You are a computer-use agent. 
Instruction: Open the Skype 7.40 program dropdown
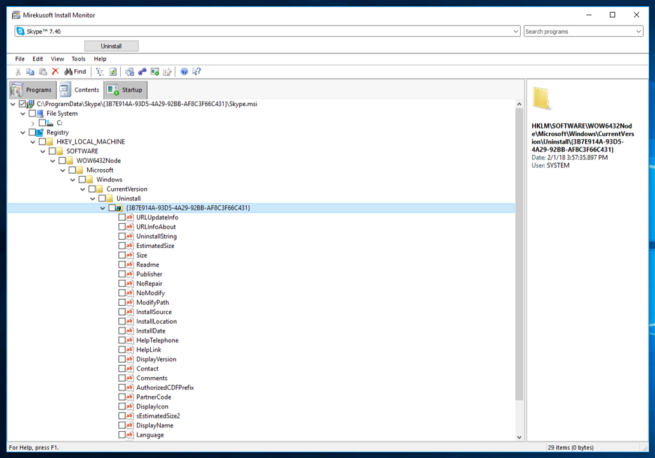(515, 31)
